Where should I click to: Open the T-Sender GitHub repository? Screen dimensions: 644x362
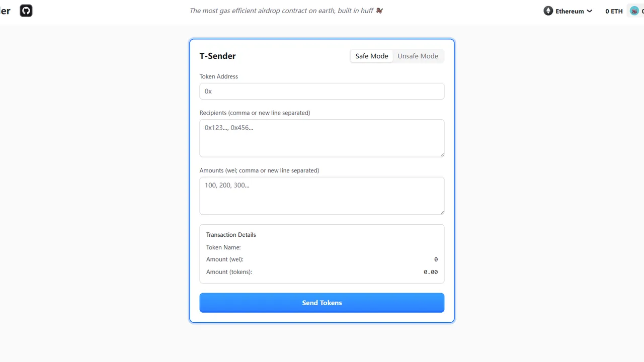[x=26, y=10]
